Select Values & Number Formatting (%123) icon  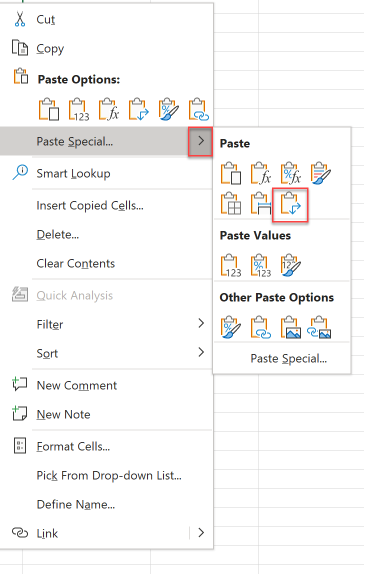(x=261, y=265)
